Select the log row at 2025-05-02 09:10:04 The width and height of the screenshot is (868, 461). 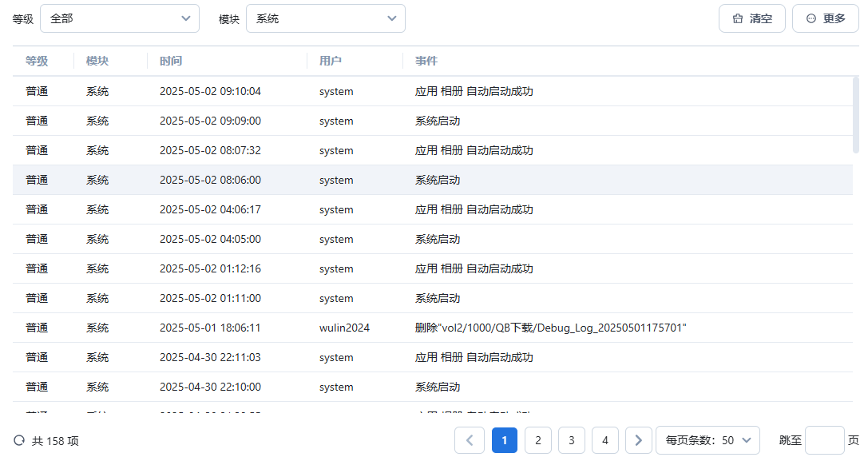[432, 91]
